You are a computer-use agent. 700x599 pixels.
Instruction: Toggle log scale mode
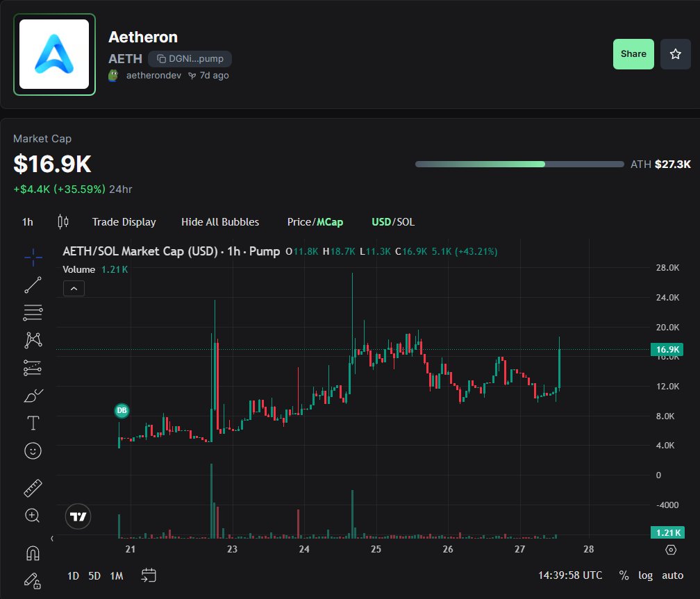tap(646, 575)
